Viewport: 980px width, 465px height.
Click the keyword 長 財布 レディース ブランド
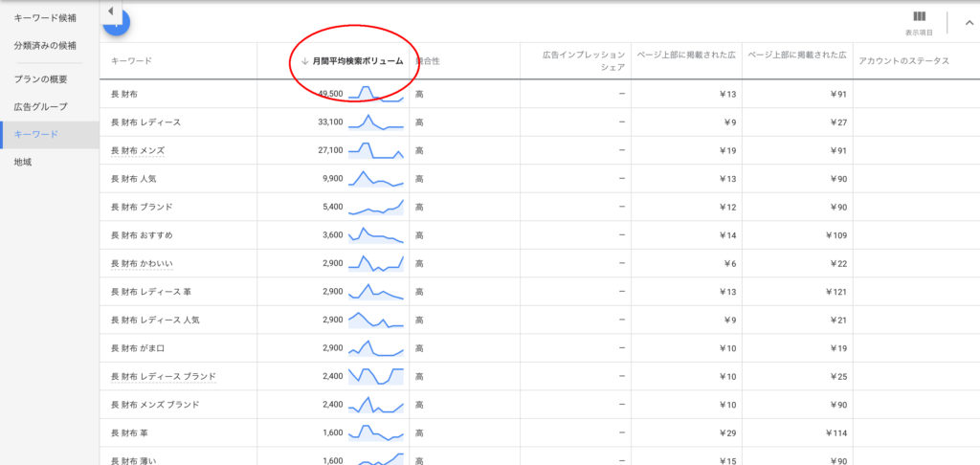(164, 376)
